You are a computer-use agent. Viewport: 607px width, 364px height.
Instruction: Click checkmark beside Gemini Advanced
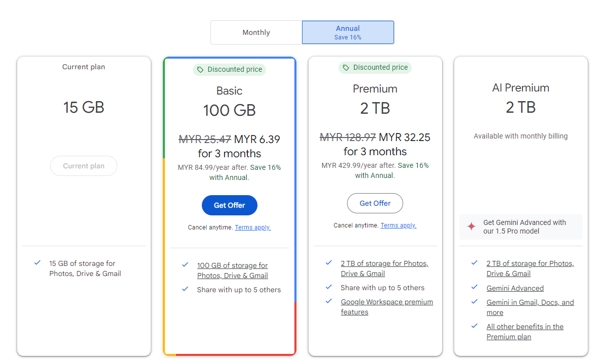point(474,287)
